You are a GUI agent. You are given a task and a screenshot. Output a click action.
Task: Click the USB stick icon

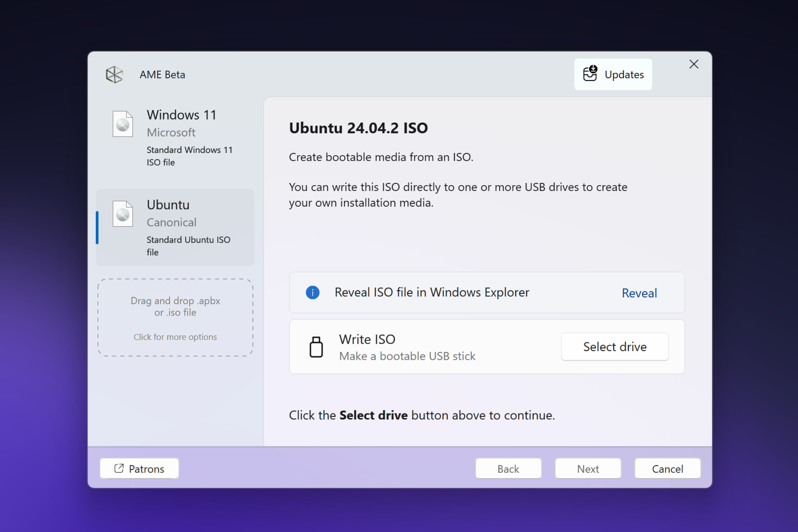316,347
